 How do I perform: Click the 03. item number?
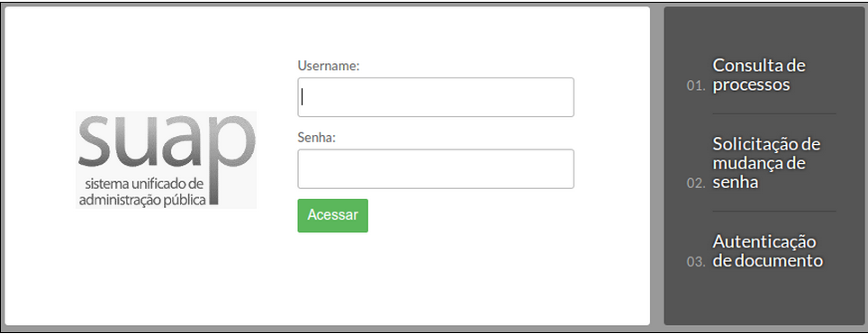tap(696, 261)
